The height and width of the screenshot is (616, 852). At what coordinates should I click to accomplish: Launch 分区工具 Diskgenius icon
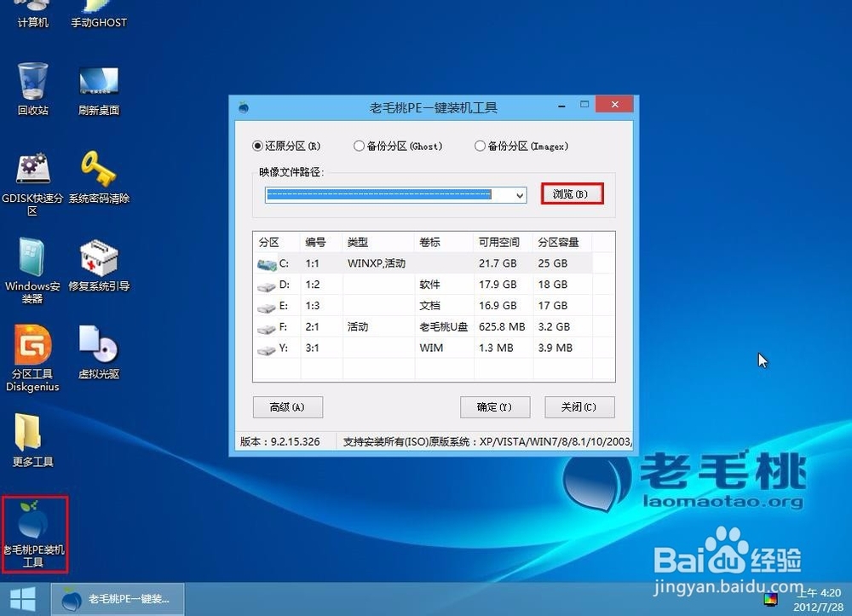tap(32, 359)
